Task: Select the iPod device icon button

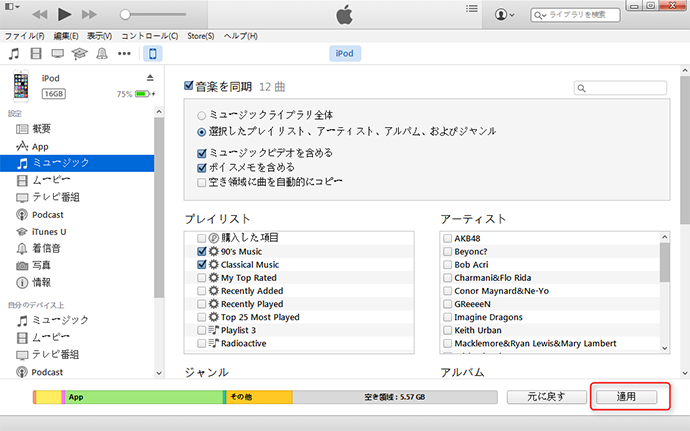Action: tap(153, 54)
